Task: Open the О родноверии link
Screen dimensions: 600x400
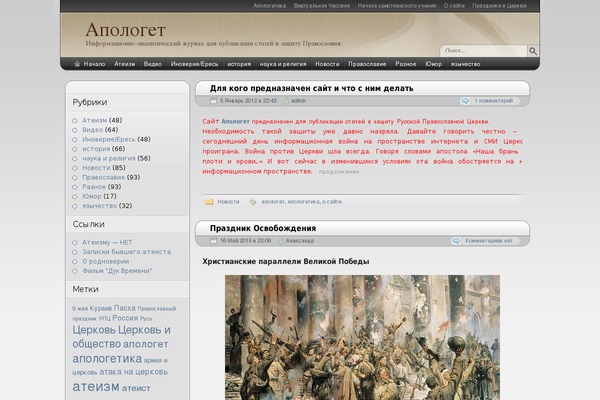Action: coord(106,261)
